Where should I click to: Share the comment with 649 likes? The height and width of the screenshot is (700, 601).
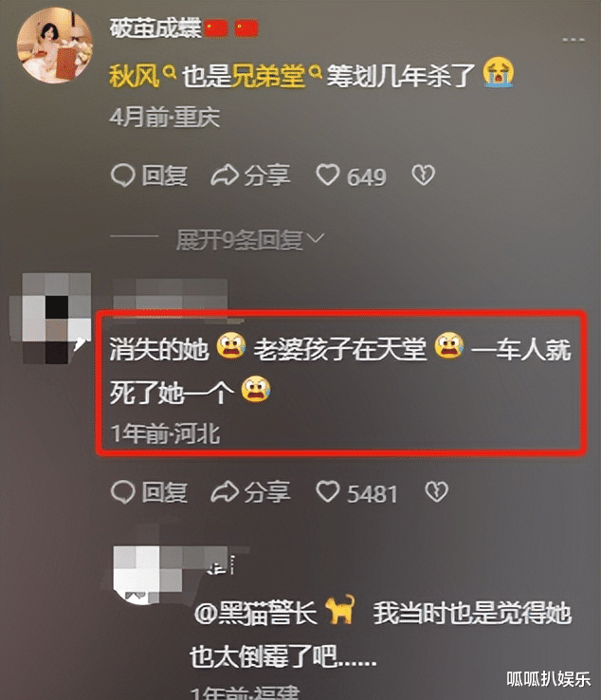pos(250,175)
